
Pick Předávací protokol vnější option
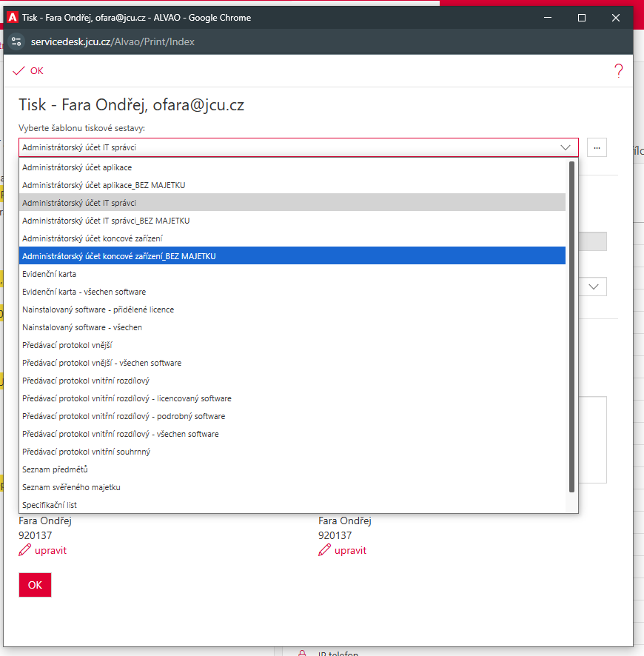[x=67, y=345]
